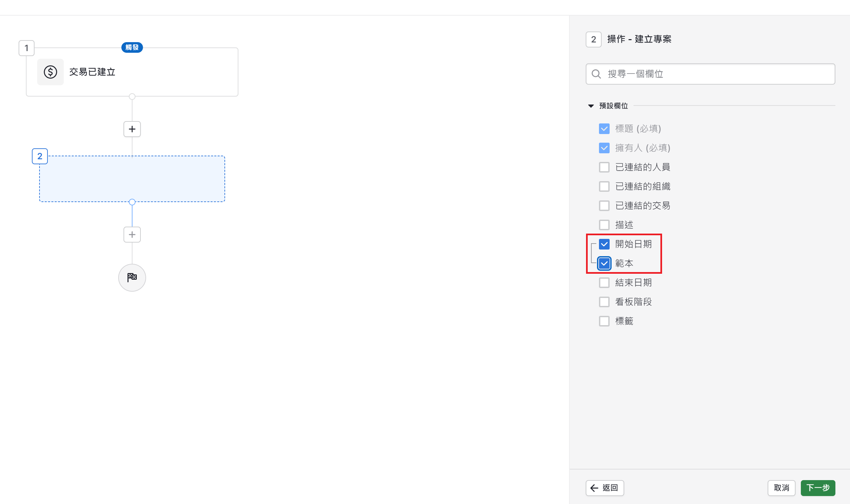Screen dimensions: 850x504
Task: Click the plus button below the trigger step
Action: click(132, 129)
